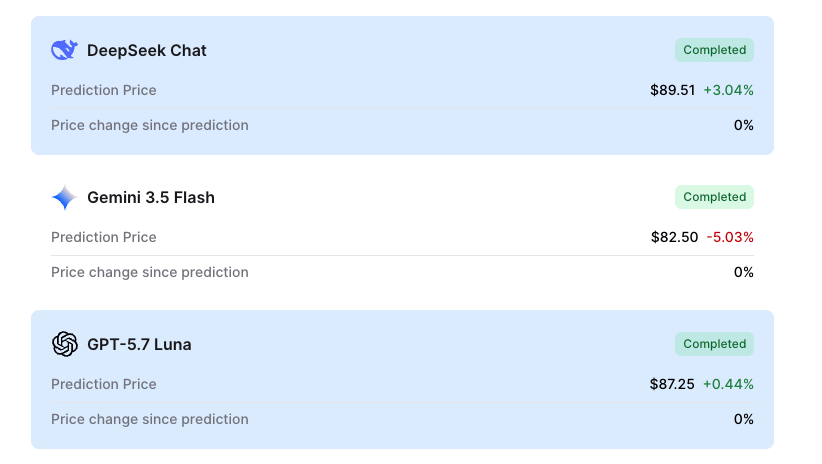Open the GPT-5.7 Luna model title

tap(139, 344)
